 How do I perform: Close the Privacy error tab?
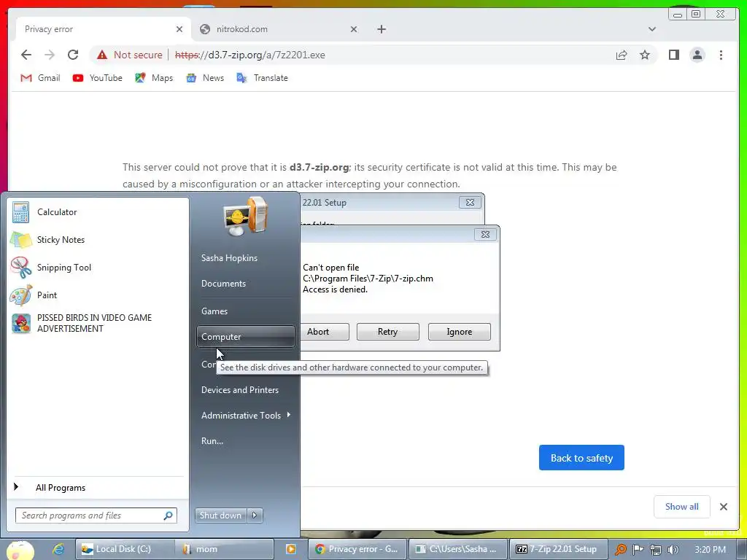click(179, 29)
